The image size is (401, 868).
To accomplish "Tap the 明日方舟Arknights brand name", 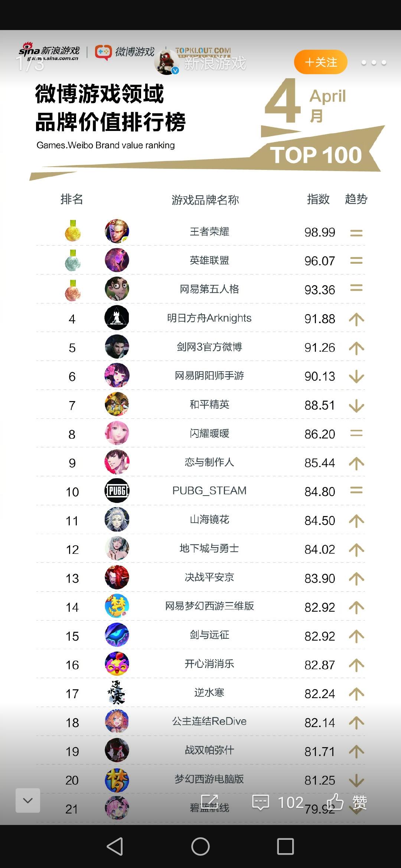I will click(x=209, y=318).
